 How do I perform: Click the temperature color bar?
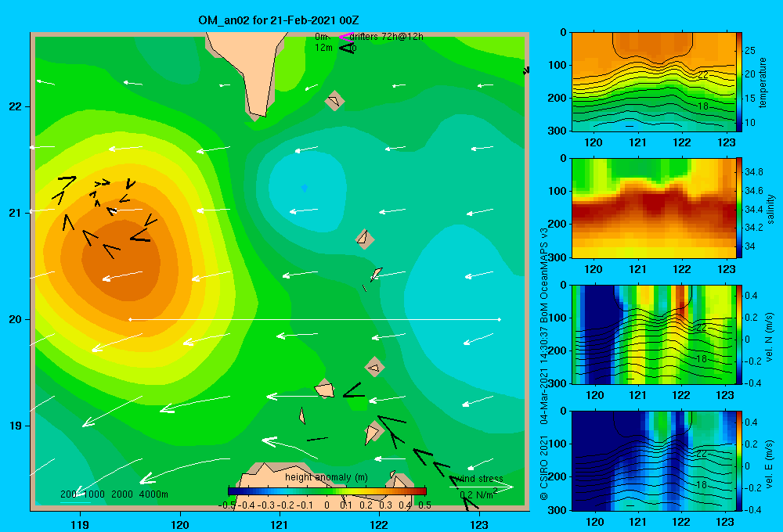pyautogui.click(x=739, y=82)
